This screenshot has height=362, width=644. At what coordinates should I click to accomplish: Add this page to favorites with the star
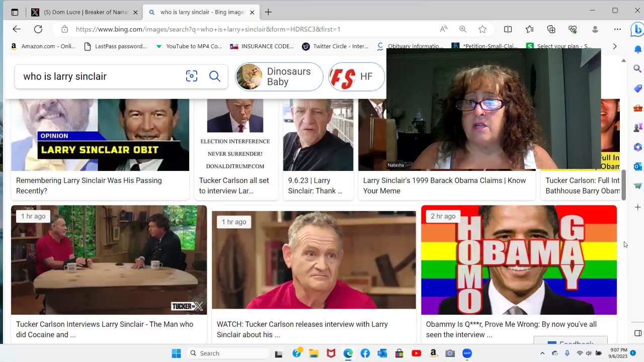click(482, 29)
